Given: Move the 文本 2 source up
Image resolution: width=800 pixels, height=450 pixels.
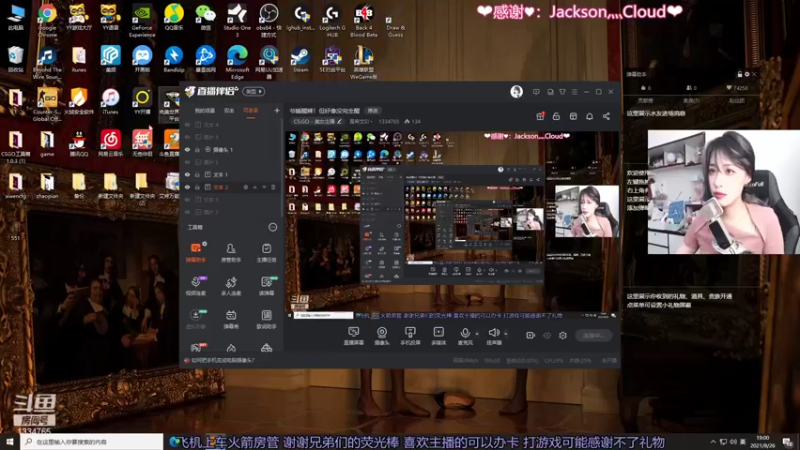Looking at the screenshot, I should (x=255, y=187).
